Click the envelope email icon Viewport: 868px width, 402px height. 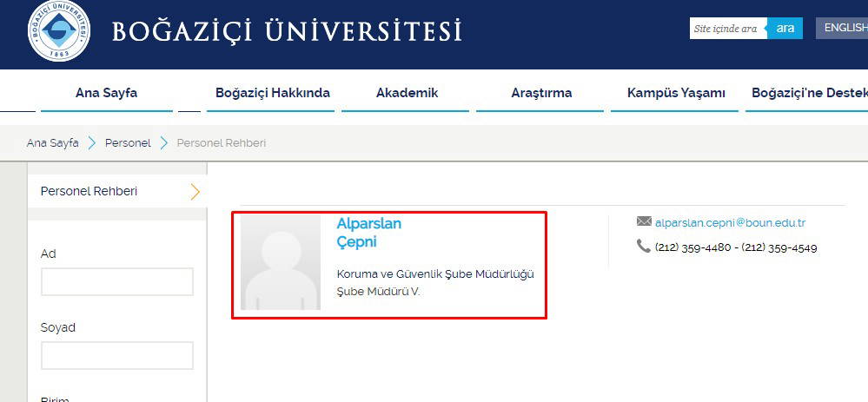[644, 222]
